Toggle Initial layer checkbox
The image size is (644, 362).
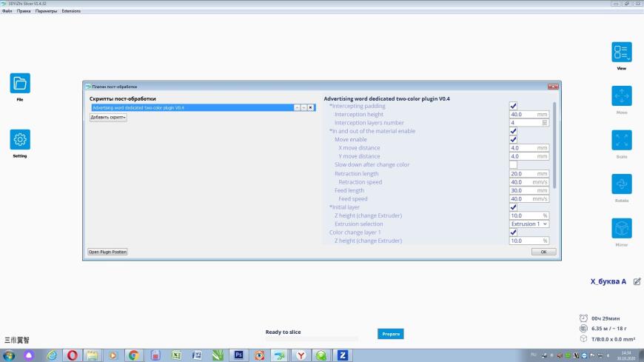tap(513, 207)
